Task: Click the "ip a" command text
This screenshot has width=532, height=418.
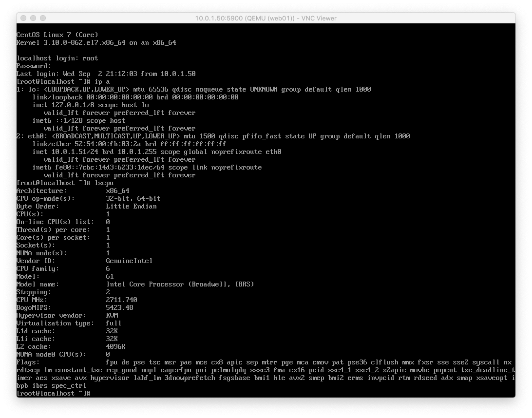Action: pyautogui.click(x=102, y=81)
